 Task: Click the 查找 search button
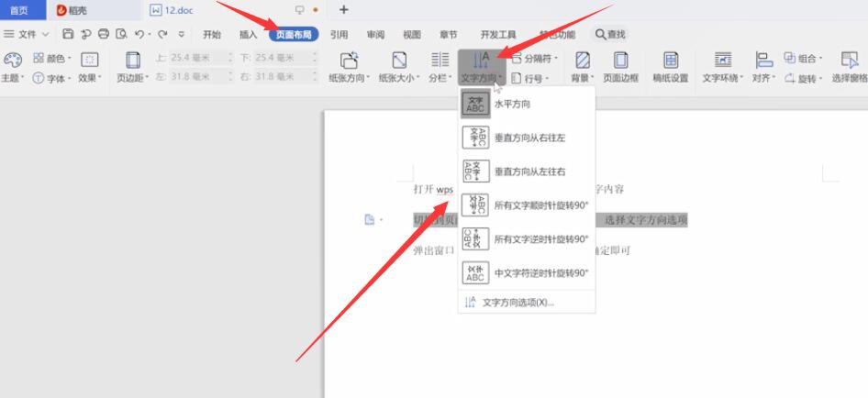609,34
